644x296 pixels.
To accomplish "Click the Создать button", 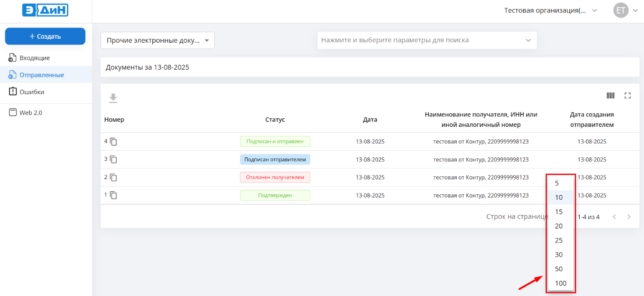I will pos(45,36).
